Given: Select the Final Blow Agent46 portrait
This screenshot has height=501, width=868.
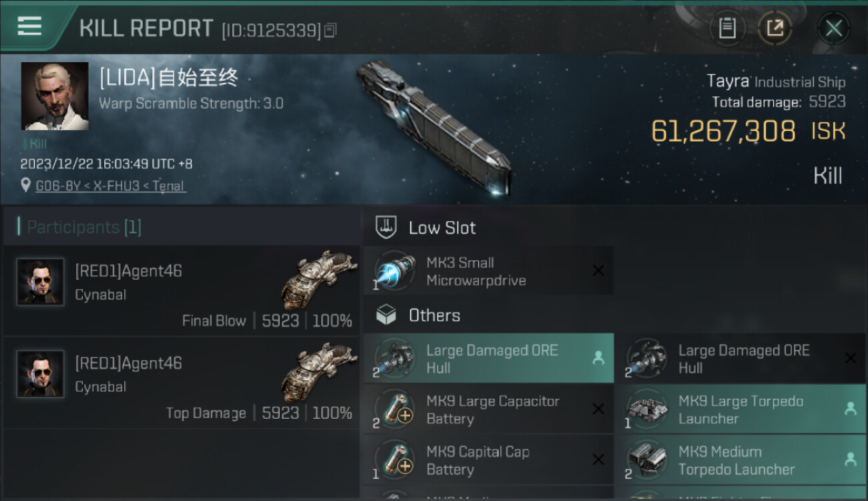Looking at the screenshot, I should [41, 282].
